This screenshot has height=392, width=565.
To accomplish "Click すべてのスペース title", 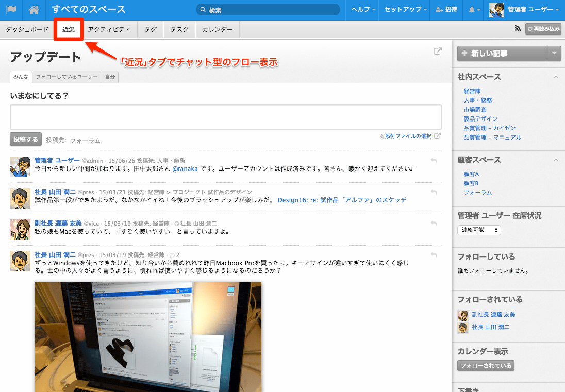I will click(x=89, y=9).
